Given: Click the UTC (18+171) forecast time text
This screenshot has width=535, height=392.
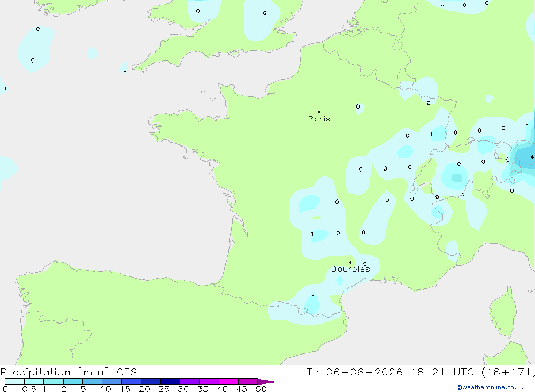Looking at the screenshot, I should (494, 372).
